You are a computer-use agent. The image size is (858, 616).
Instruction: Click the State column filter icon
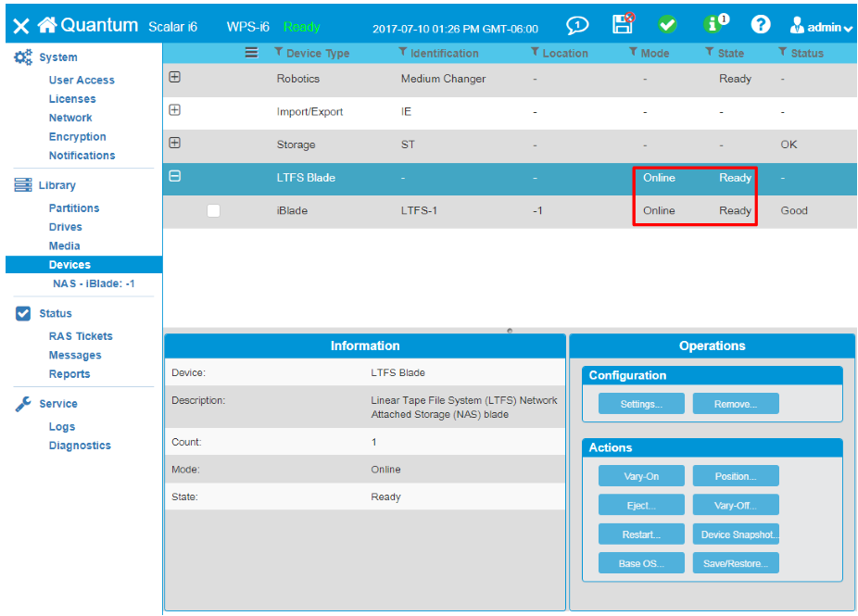[710, 52]
